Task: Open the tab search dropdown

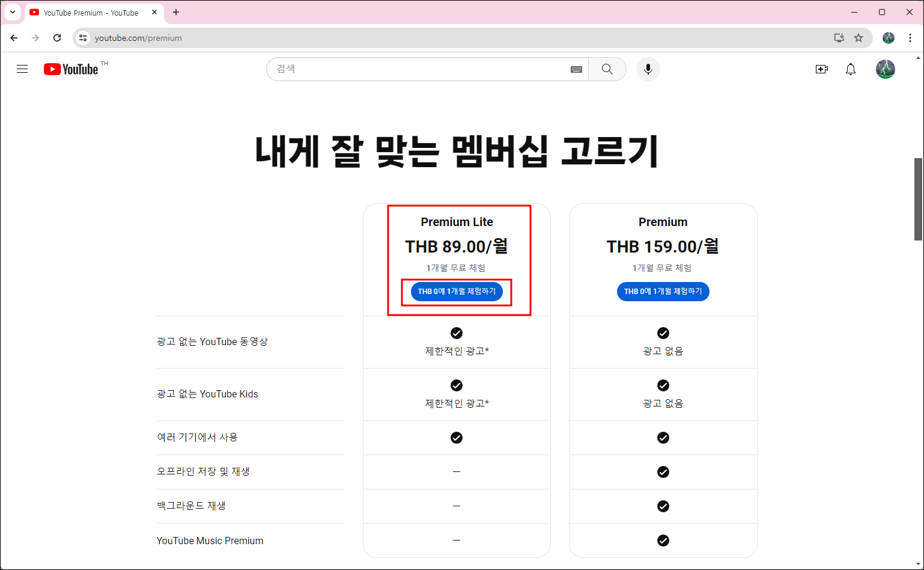Action: tap(13, 12)
